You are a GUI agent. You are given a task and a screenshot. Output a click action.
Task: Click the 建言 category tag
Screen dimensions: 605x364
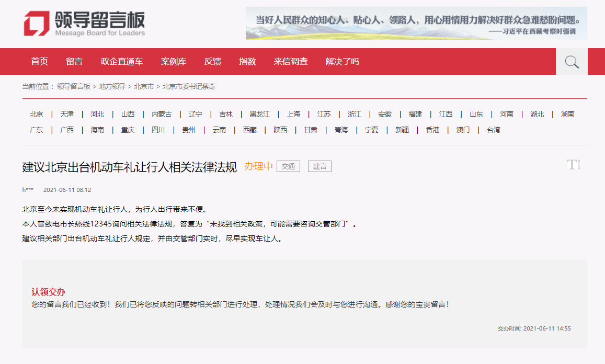319,166
